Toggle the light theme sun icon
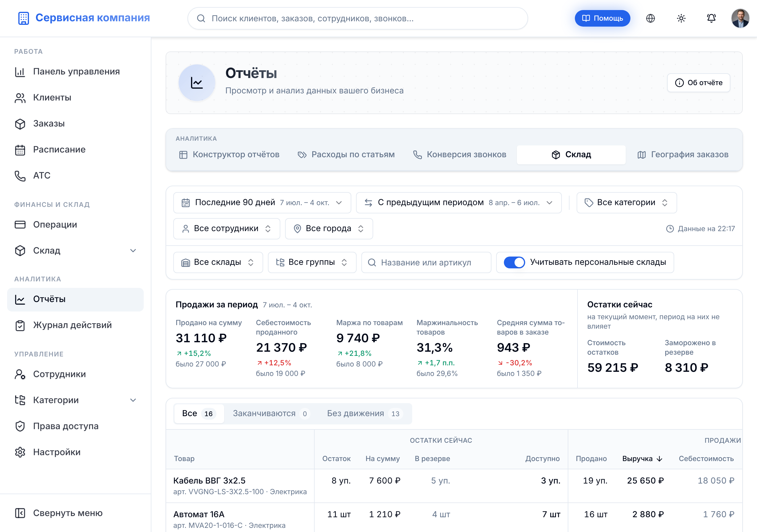 pos(681,18)
